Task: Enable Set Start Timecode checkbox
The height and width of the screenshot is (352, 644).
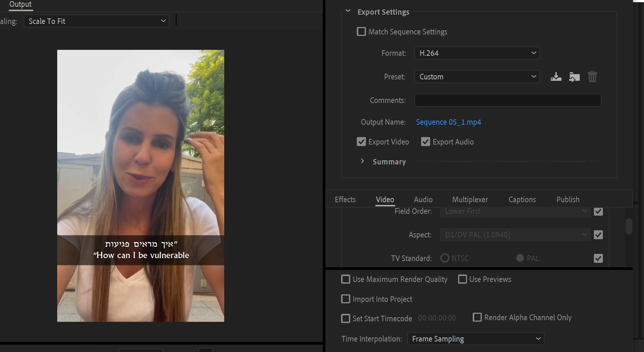Action: 346,318
